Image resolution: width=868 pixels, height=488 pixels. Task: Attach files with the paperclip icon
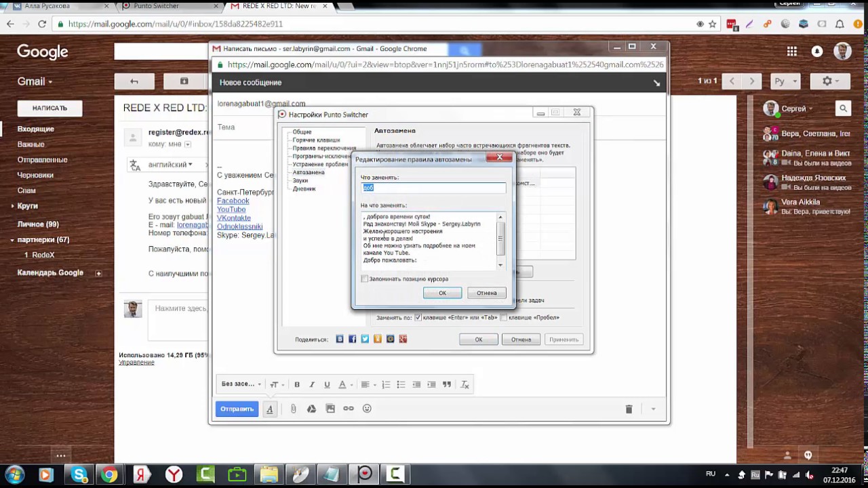point(294,409)
